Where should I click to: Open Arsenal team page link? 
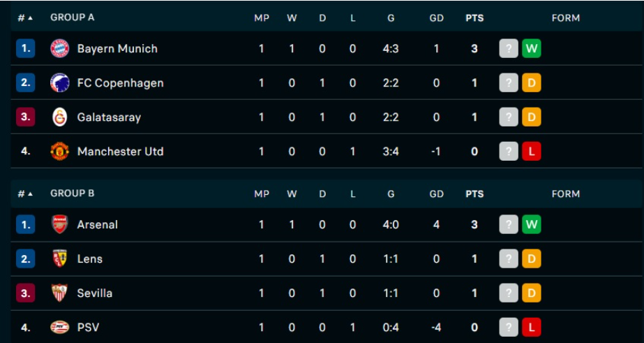[97, 225]
